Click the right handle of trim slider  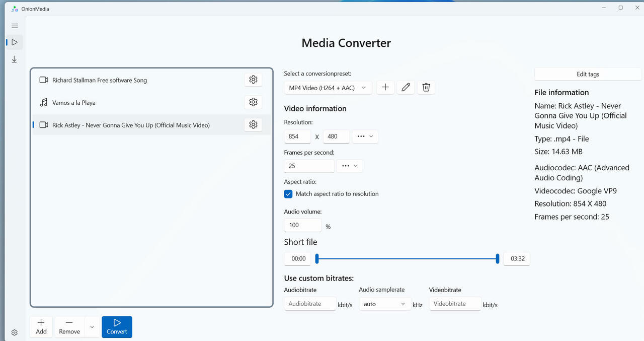tap(498, 259)
